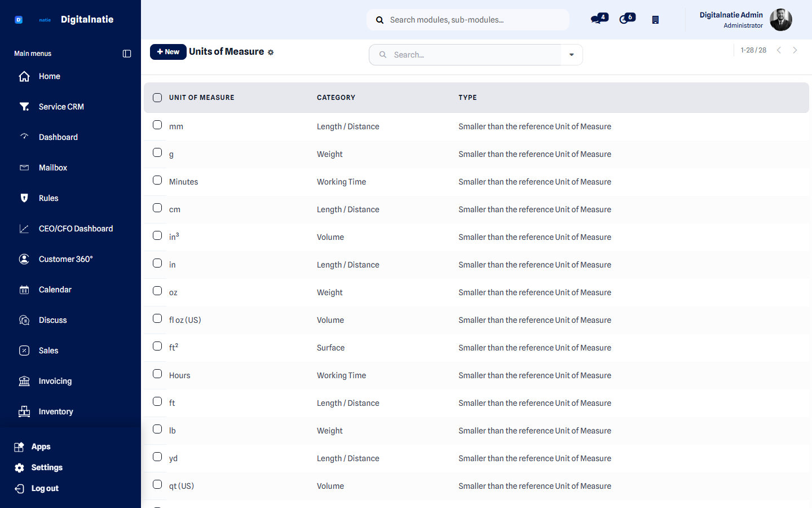Viewport: 812px width, 508px height.
Task: Check the fl oz (US) row checkbox
Action: pyautogui.click(x=157, y=318)
